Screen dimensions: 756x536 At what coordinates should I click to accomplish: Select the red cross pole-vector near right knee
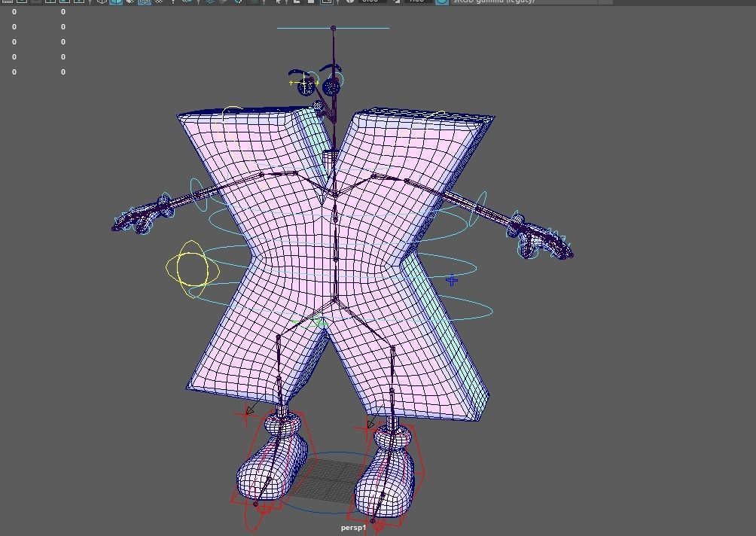click(x=365, y=428)
